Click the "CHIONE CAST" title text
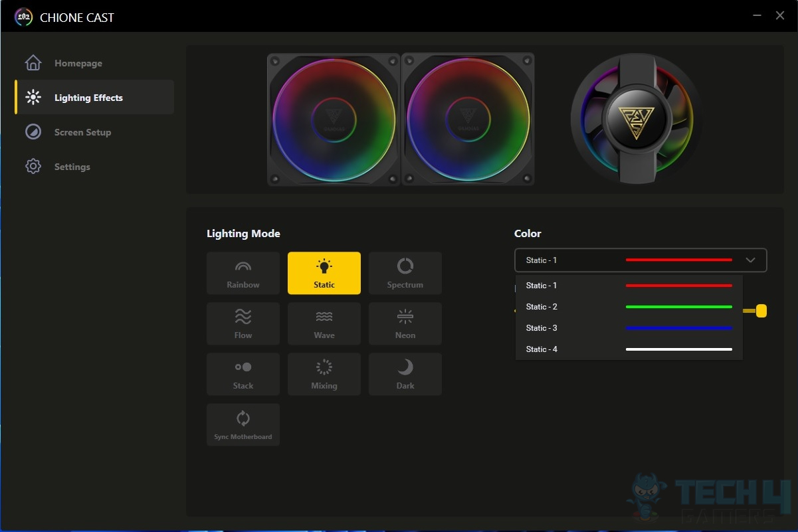Image resolution: width=798 pixels, height=532 pixels. point(77,18)
